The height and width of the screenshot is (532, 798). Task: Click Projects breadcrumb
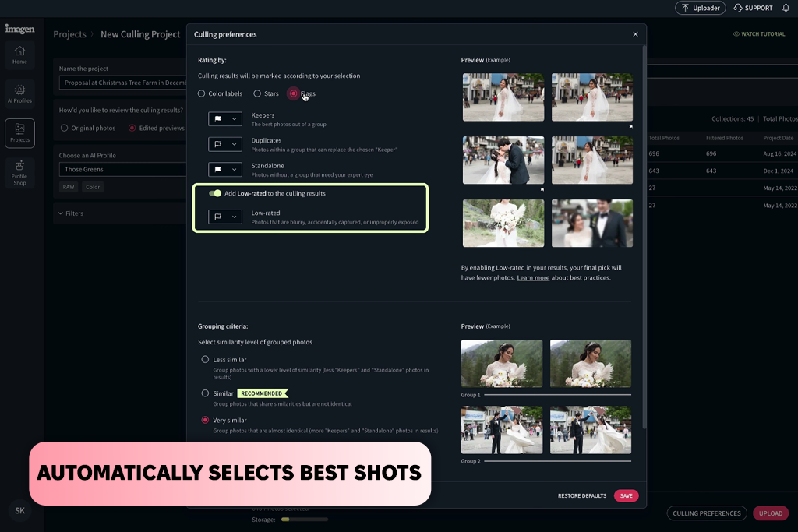pos(69,34)
